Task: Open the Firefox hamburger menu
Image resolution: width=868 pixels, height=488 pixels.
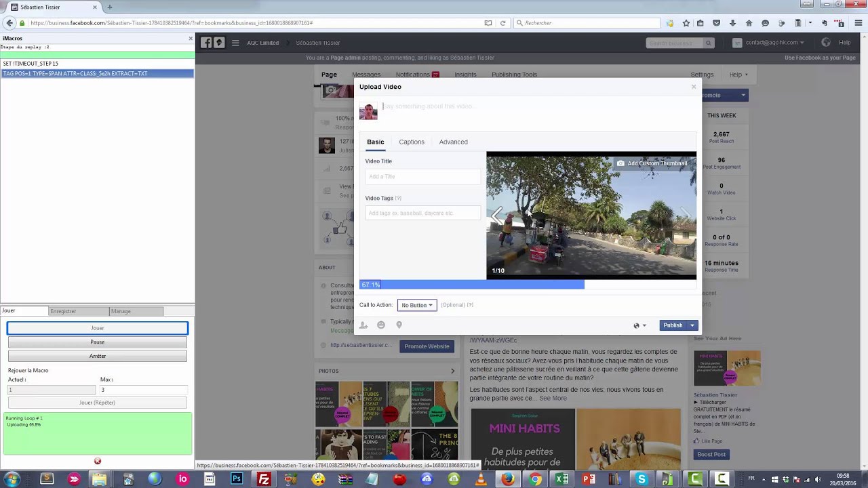Action: 858,23
